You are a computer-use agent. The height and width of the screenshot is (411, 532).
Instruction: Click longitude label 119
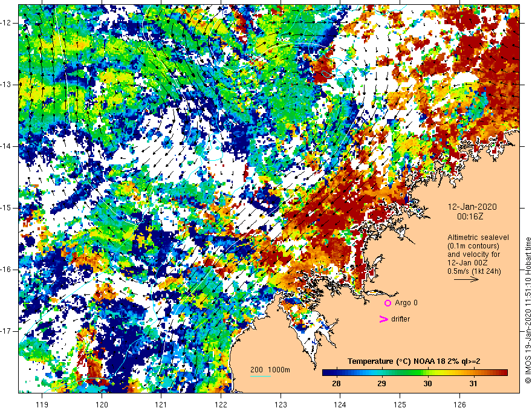click(42, 404)
